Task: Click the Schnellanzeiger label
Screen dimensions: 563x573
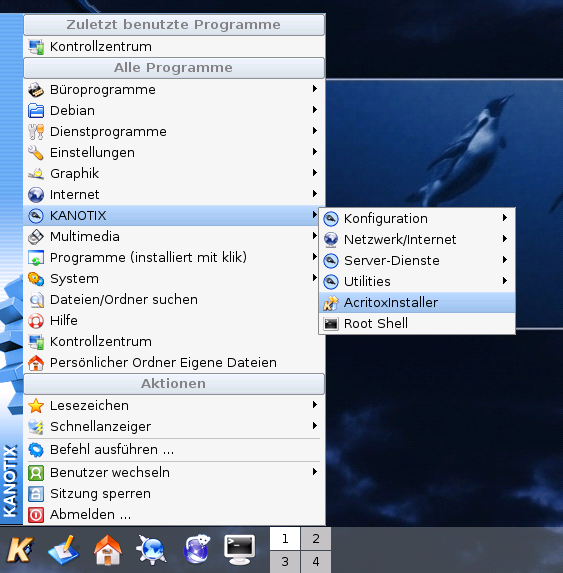Action: (100, 427)
